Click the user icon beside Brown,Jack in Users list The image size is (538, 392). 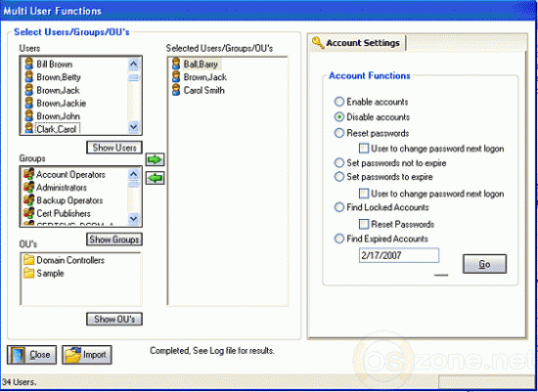click(x=29, y=90)
